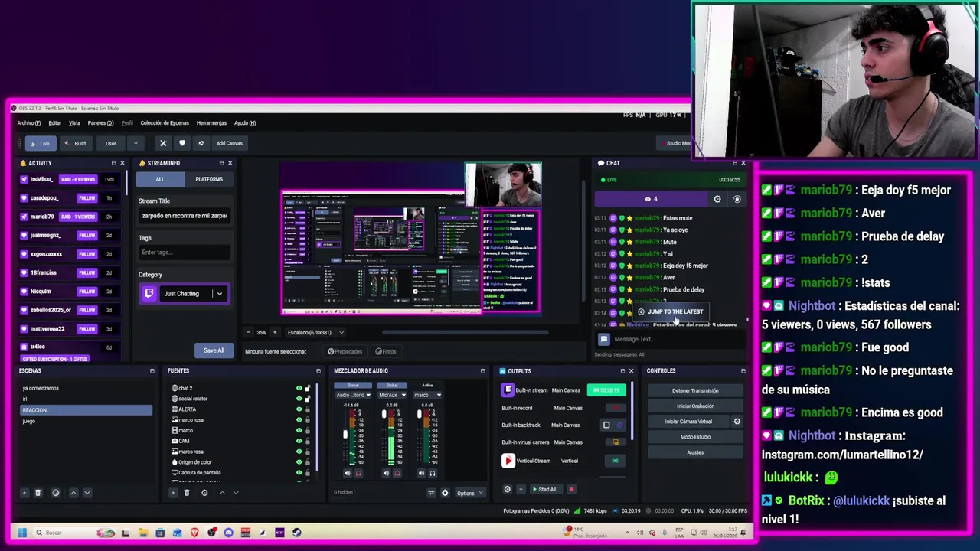Adjust marco volume fader
This screenshot has width=980, height=551.
pyautogui.click(x=419, y=415)
